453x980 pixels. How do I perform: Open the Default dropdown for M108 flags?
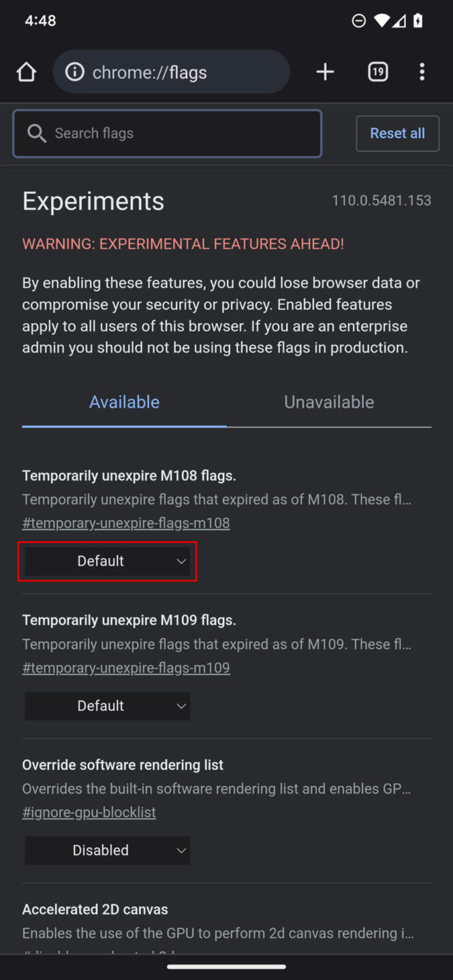tap(107, 561)
